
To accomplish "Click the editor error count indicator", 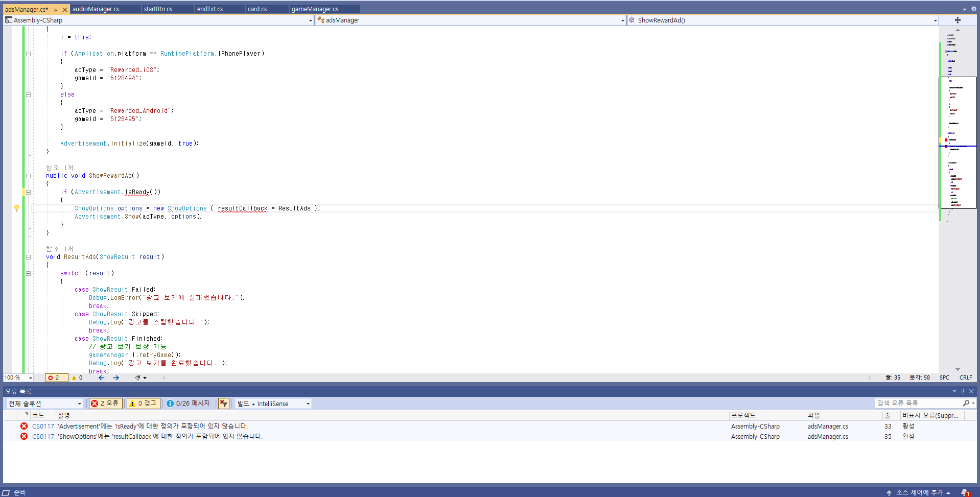I will [x=56, y=378].
